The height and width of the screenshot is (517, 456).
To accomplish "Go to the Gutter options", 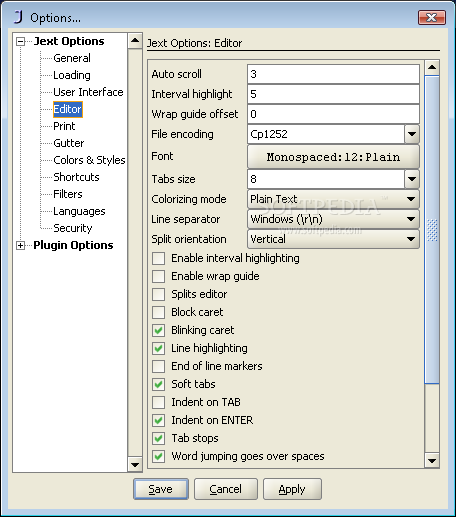I will coord(69,143).
